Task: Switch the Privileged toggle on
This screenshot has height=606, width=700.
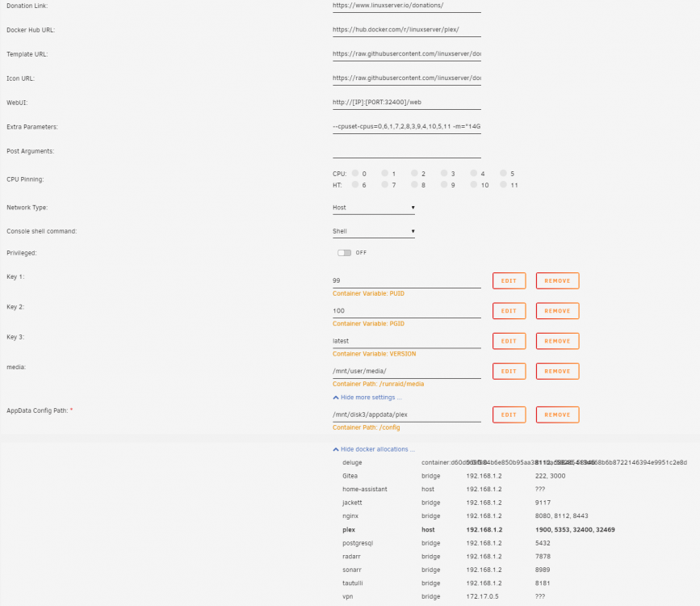Action: tap(344, 253)
